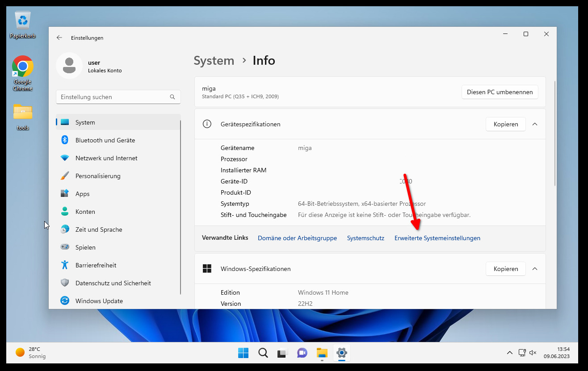Click the Gerätename value 'miga'
Image resolution: width=588 pixels, height=371 pixels.
pyautogui.click(x=305, y=148)
